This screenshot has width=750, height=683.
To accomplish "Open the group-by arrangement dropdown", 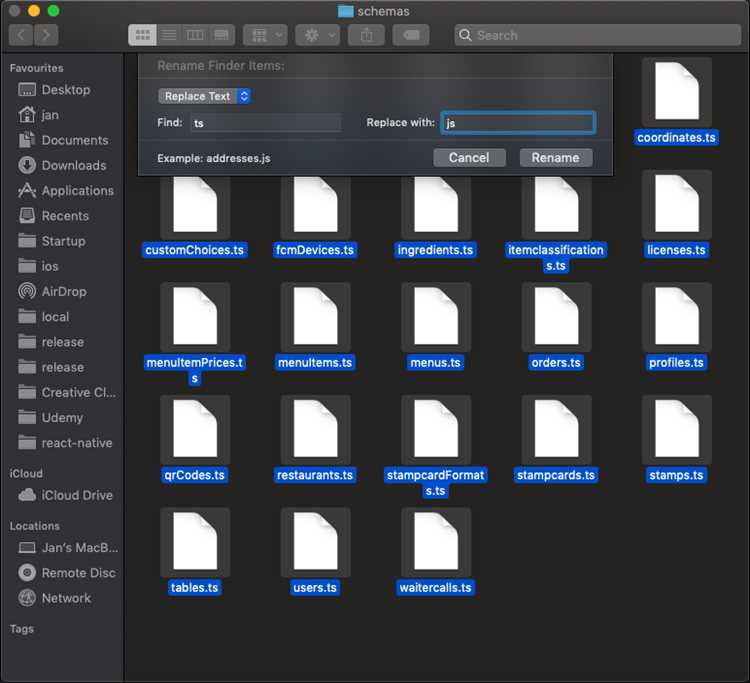I will 265,35.
